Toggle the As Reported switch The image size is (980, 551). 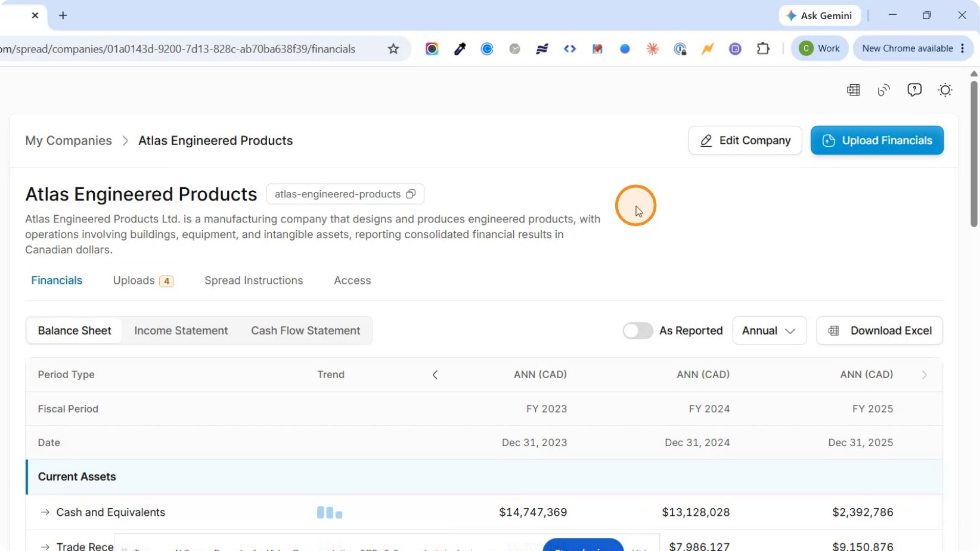point(638,330)
